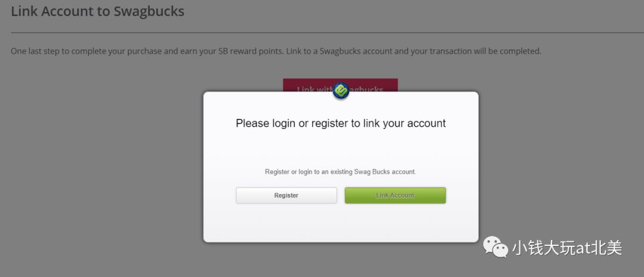The height and width of the screenshot is (277, 644).
Task: Click dimmed overlay left of the dialog
Action: [x=103, y=164]
